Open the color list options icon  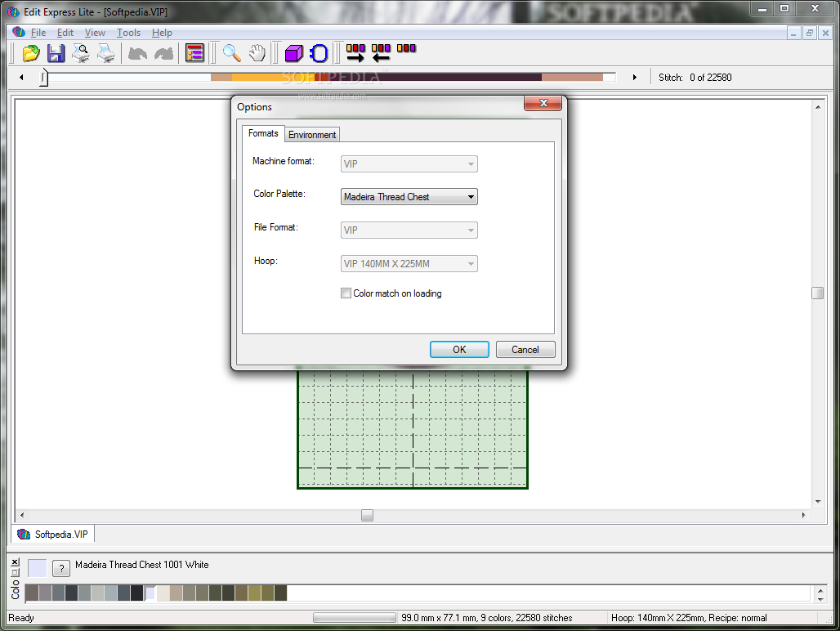click(194, 53)
